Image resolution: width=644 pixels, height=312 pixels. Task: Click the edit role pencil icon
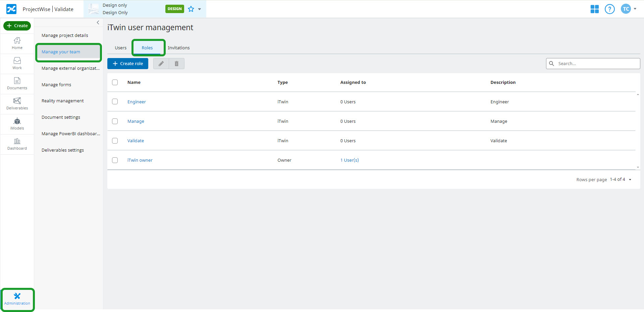point(161,63)
